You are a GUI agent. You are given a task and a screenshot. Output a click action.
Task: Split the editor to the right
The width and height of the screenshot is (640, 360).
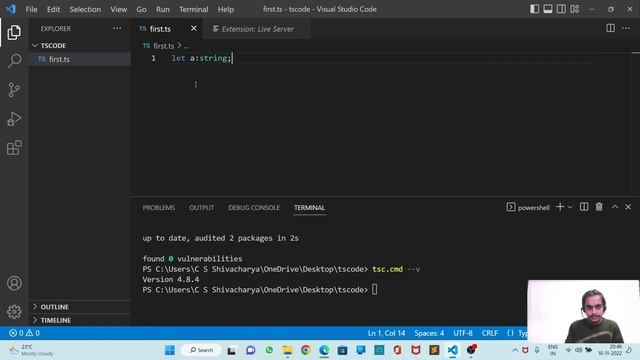click(x=610, y=28)
